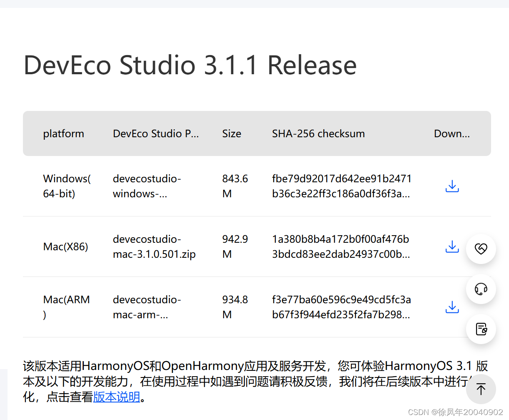Click the devecostudio-windows-... file name
Viewport: 509px width, 420px height.
point(147,186)
